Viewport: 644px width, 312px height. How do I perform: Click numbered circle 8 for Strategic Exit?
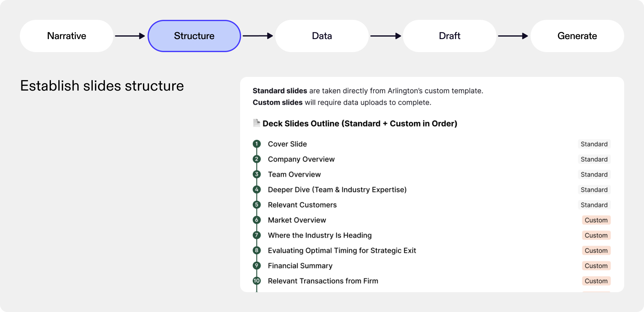257,250
